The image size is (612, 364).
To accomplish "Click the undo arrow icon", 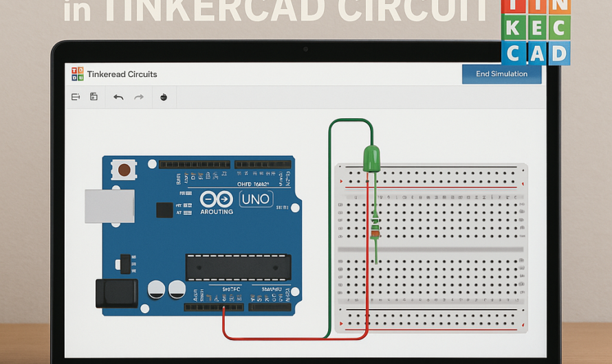I will point(118,97).
